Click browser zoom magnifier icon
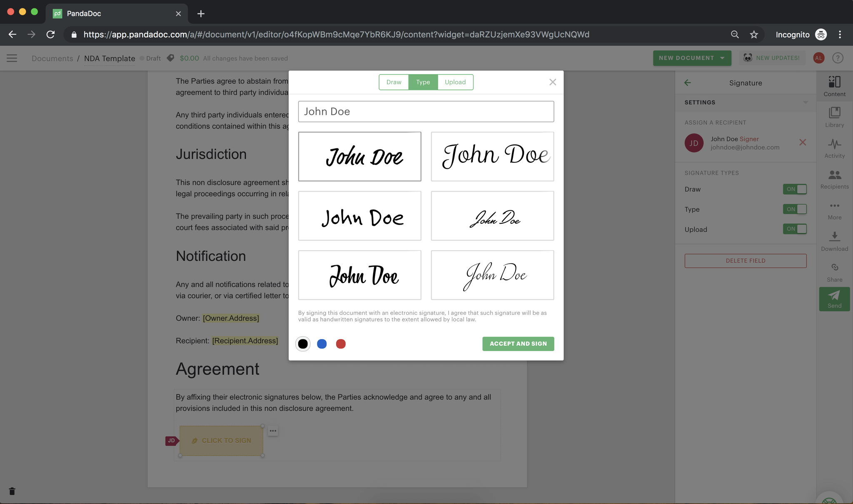This screenshot has height=504, width=853. pyautogui.click(x=735, y=35)
